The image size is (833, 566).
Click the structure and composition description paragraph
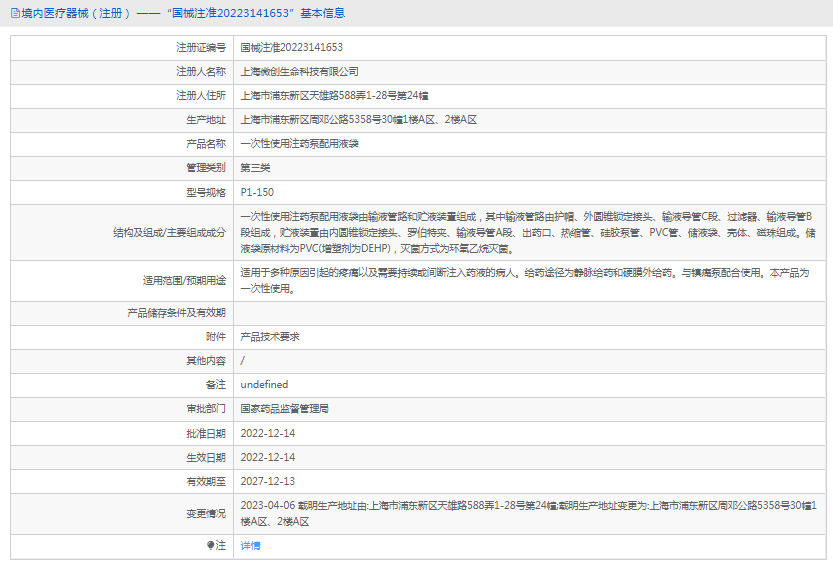(x=528, y=232)
